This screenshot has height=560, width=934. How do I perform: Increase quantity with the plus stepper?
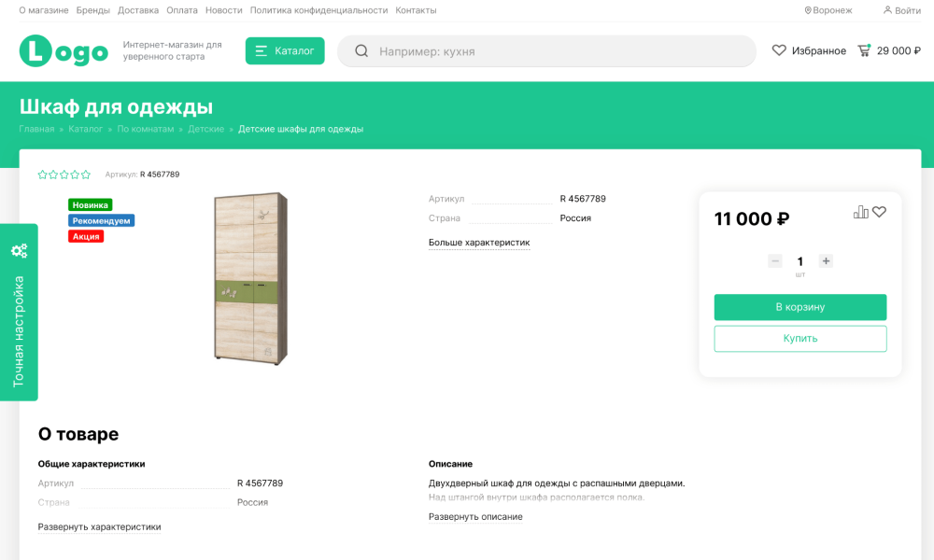(x=826, y=261)
